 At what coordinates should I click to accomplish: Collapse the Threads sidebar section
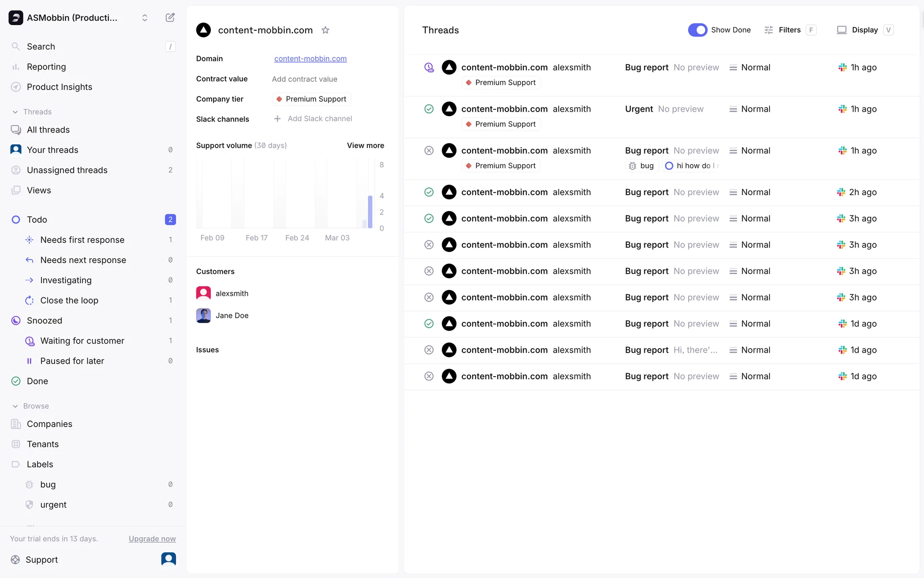(15, 112)
